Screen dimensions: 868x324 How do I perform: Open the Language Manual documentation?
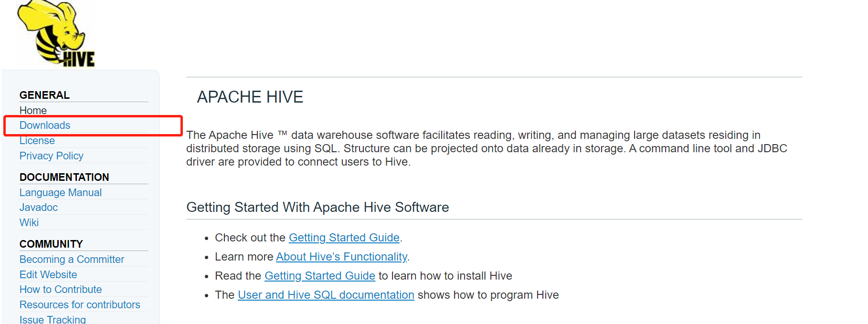click(x=61, y=192)
